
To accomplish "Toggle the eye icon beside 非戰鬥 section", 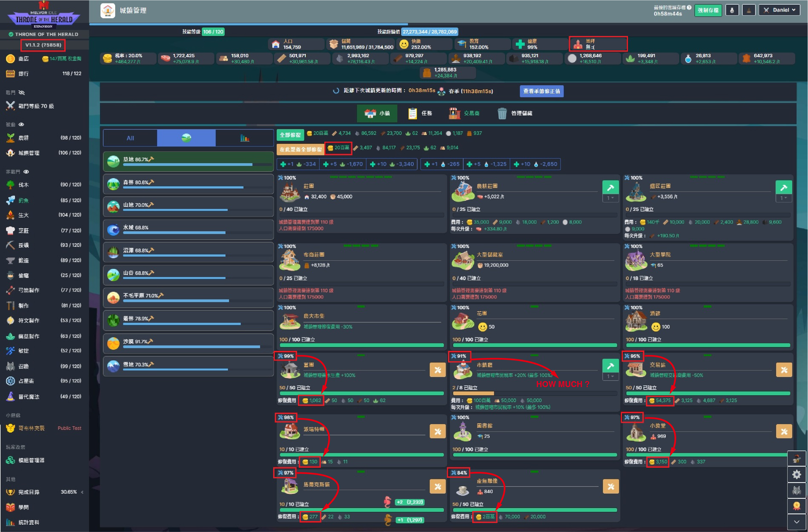I will 26,172.
